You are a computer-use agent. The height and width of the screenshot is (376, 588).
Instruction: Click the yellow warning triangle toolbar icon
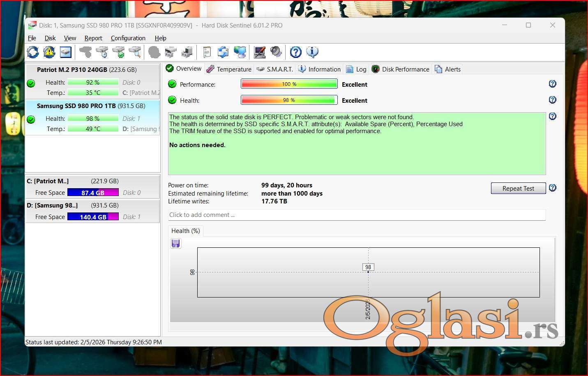(49, 52)
